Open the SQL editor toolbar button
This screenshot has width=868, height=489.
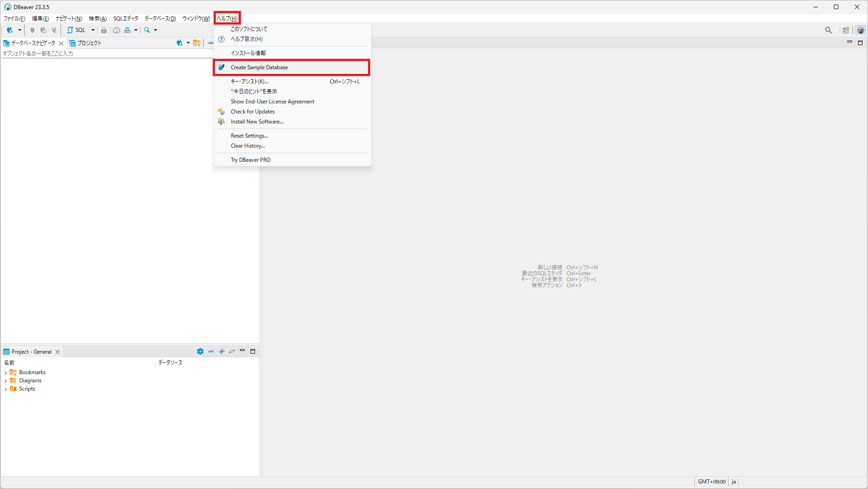pos(77,30)
